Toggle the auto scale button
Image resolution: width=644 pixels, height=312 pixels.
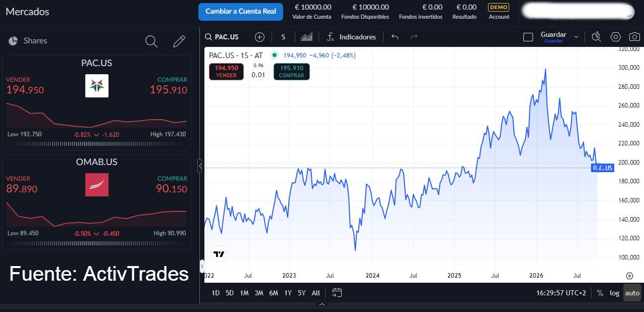(x=632, y=293)
